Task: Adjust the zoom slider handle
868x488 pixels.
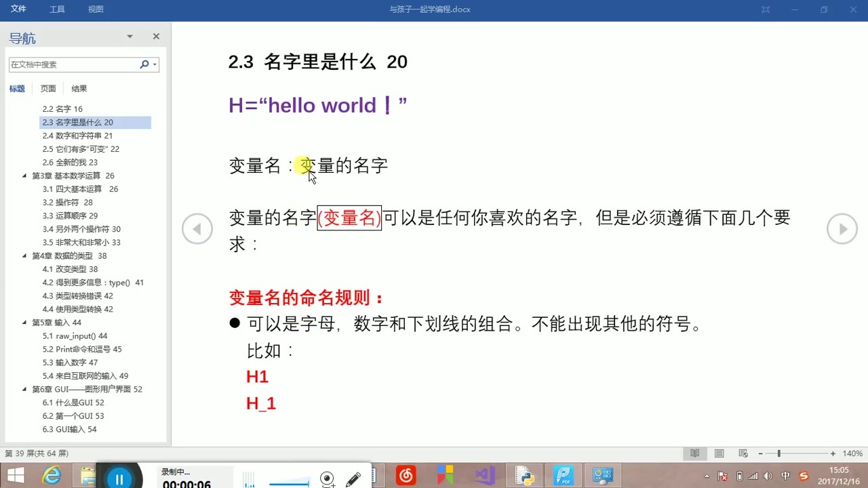Action: click(778, 453)
